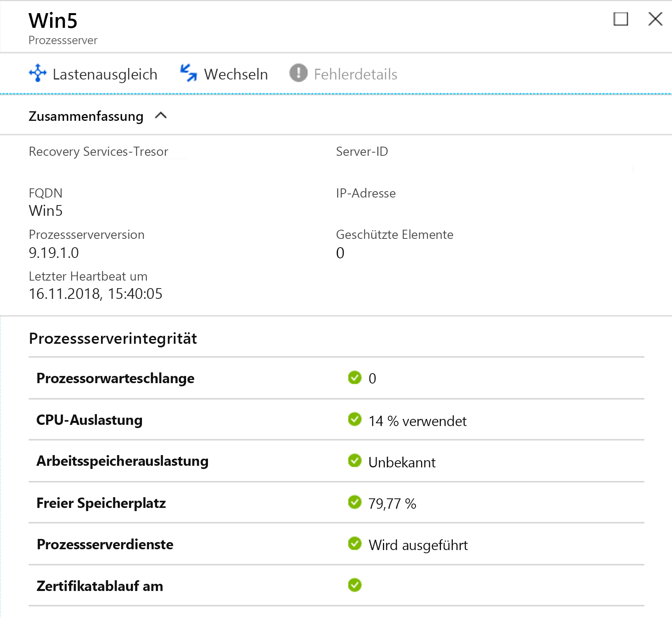This screenshot has height=618, width=672.
Task: Open Fehlerdetails in the command bar
Action: coord(344,74)
